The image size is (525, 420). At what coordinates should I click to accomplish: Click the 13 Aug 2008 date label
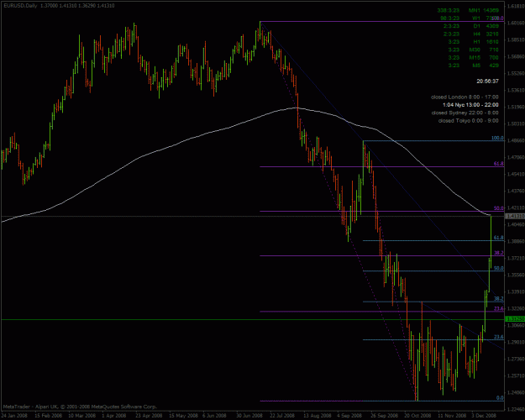click(317, 416)
